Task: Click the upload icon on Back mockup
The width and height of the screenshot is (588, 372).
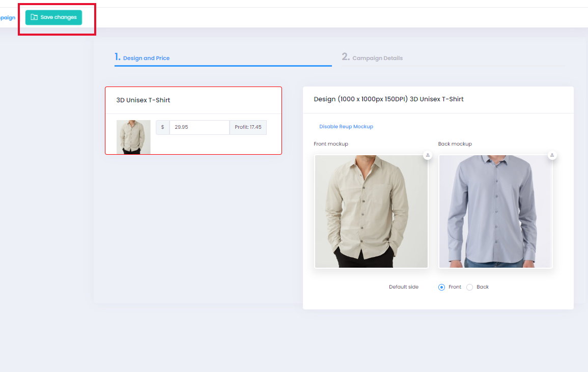Action: (x=552, y=155)
